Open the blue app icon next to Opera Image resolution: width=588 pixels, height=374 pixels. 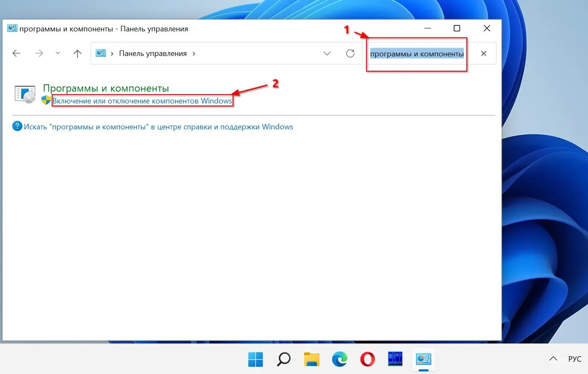395,359
